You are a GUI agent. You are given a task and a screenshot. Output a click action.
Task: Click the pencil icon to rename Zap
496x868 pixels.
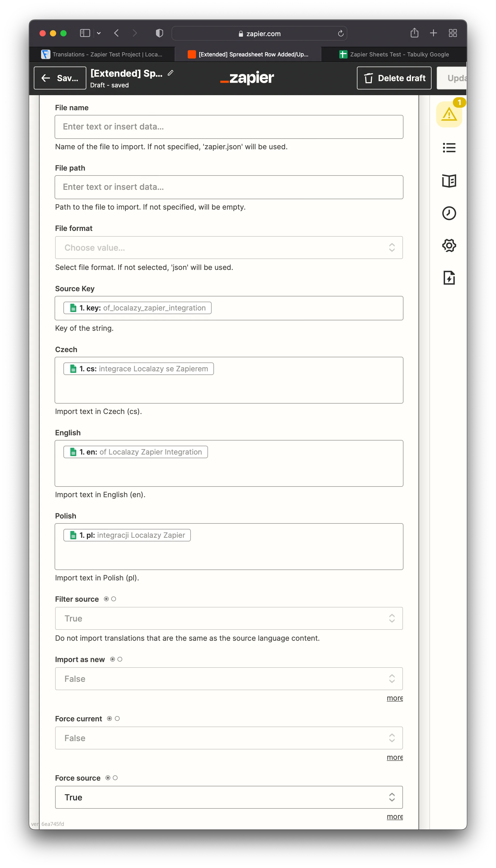171,73
